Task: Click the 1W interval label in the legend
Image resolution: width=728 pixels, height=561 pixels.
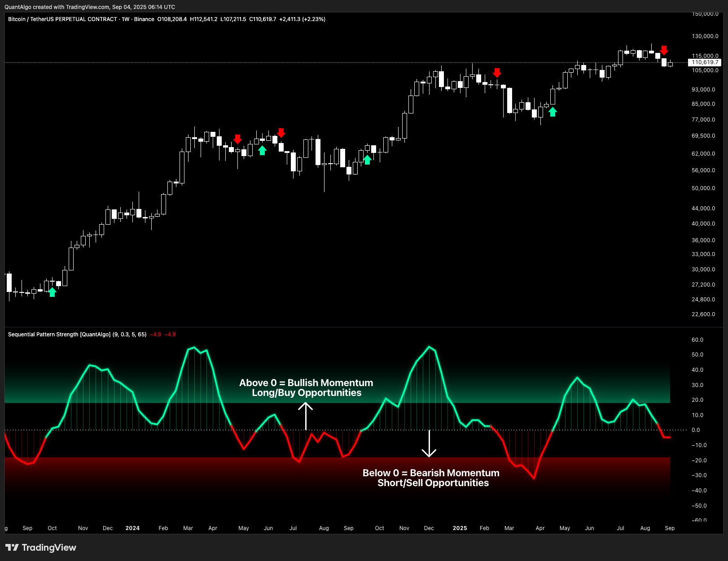Action: (x=126, y=19)
